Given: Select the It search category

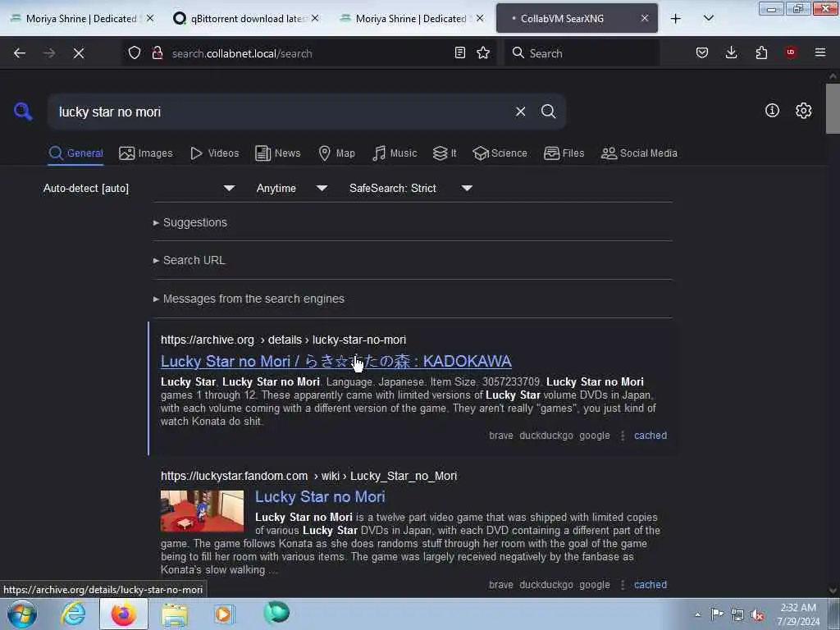Looking at the screenshot, I should coord(445,153).
